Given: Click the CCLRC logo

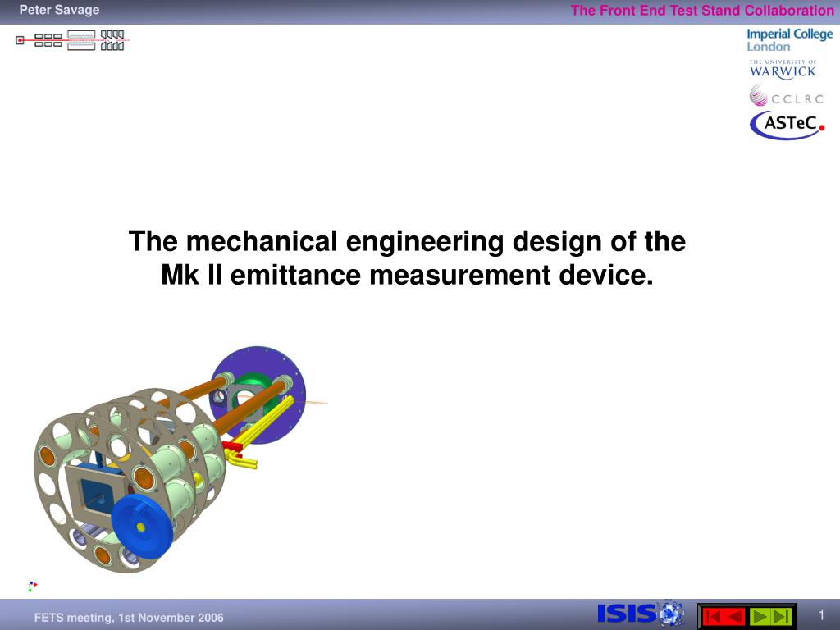Looking at the screenshot, I should pyautogui.click(x=786, y=96).
